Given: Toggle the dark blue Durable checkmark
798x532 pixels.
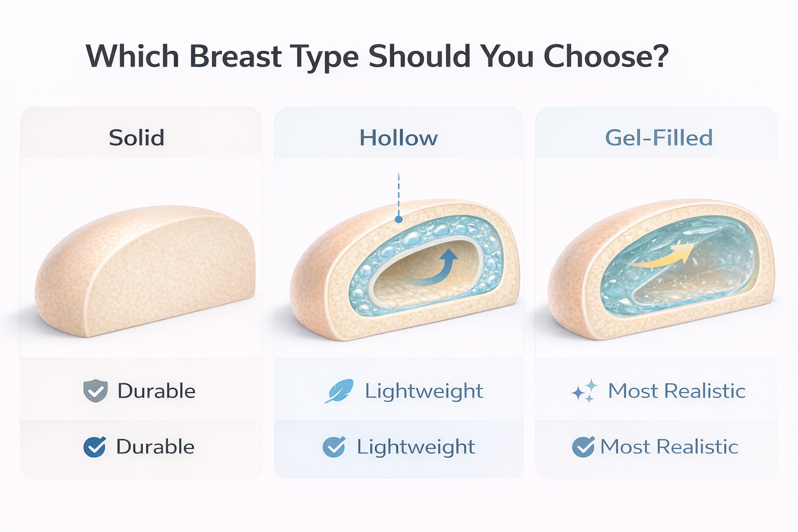Looking at the screenshot, I should [x=95, y=447].
